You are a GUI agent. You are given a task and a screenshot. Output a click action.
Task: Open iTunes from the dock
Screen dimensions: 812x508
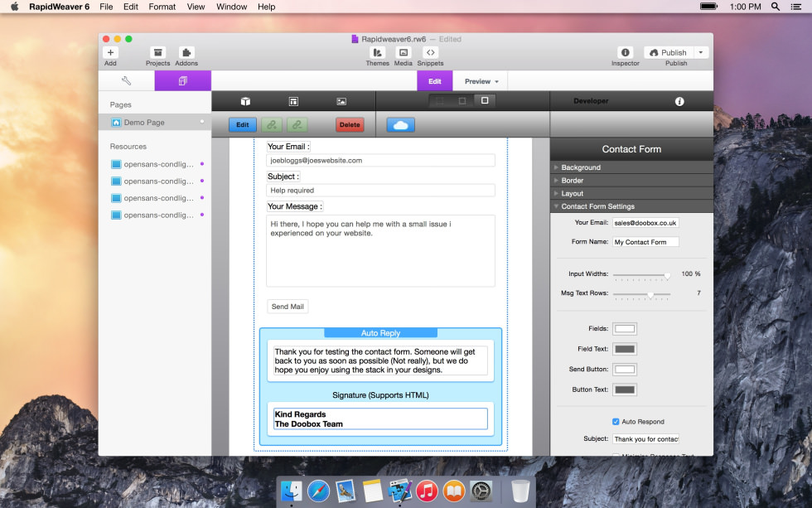428,491
